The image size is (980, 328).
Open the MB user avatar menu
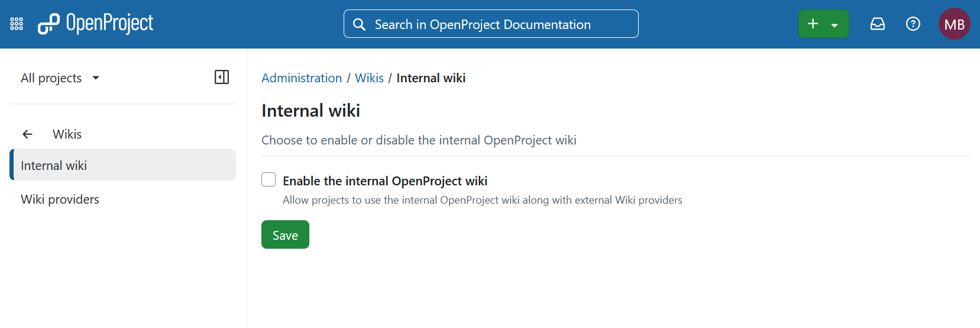click(955, 24)
